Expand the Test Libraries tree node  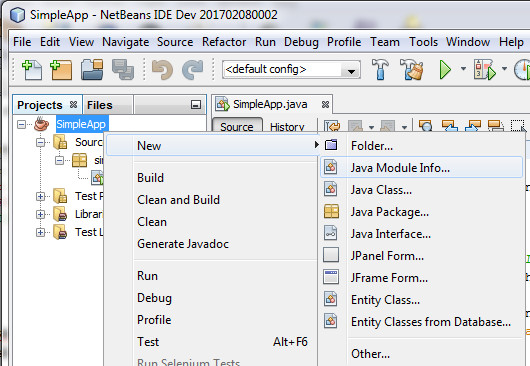click(x=41, y=232)
